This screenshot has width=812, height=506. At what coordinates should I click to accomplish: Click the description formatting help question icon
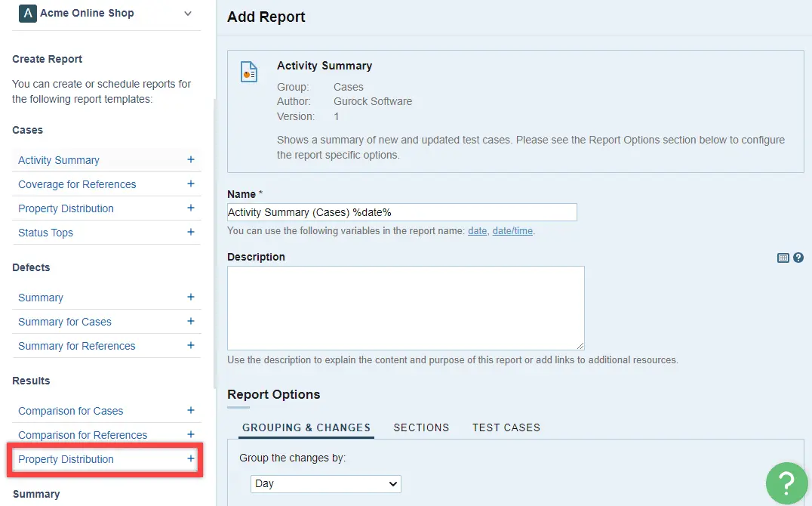coord(798,257)
